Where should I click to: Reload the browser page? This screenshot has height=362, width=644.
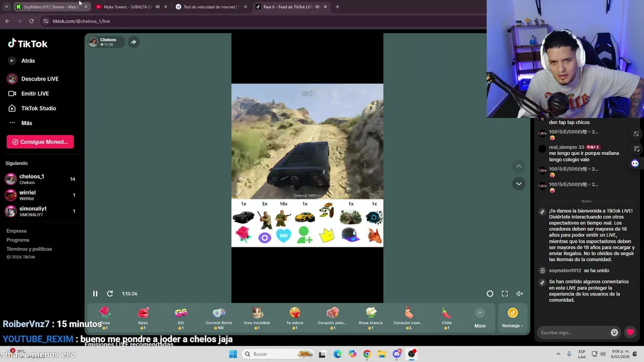[x=31, y=21]
